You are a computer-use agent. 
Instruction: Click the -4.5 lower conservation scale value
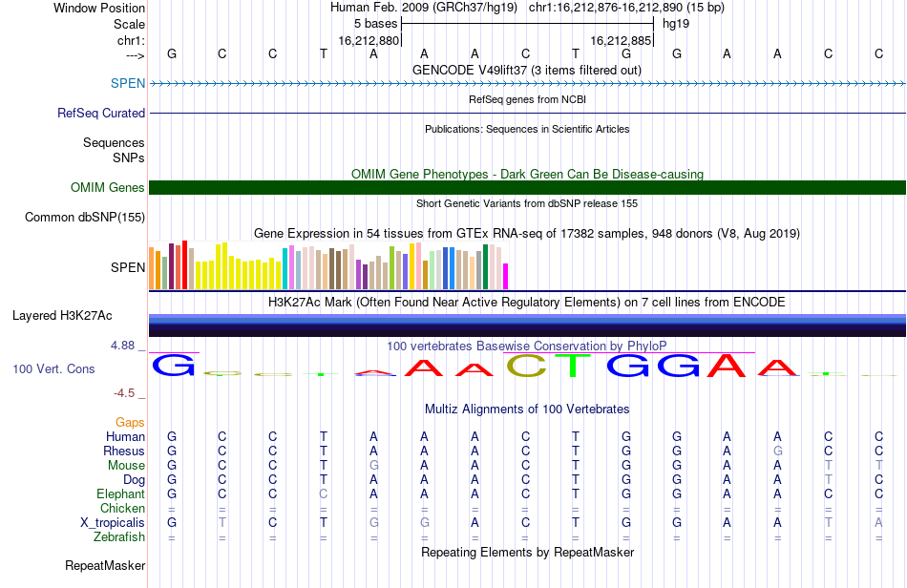click(124, 393)
